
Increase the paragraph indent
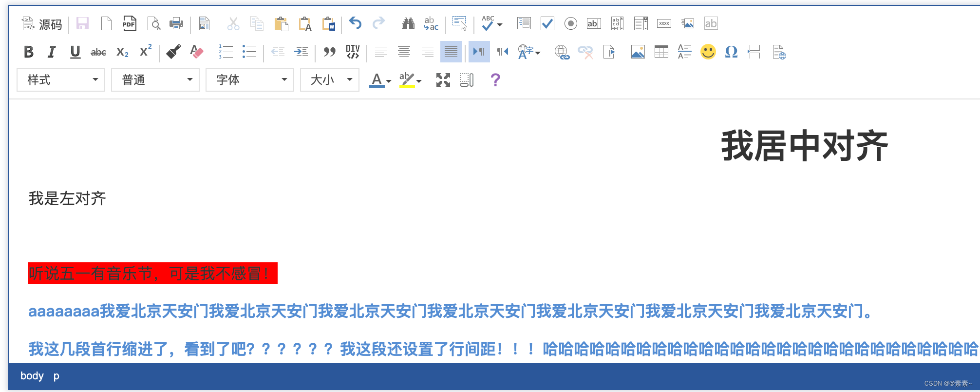click(301, 52)
